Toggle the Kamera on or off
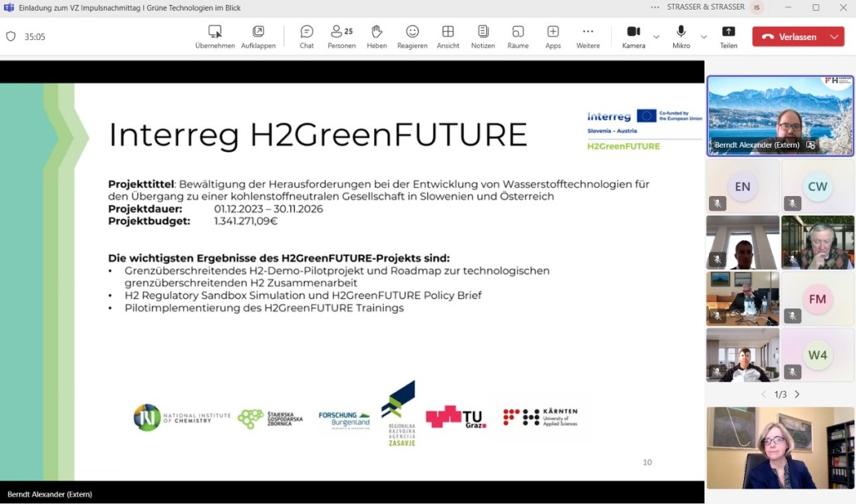Image resolution: width=856 pixels, height=504 pixels. [633, 37]
